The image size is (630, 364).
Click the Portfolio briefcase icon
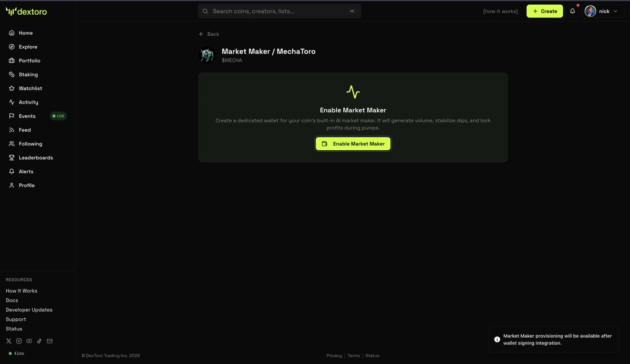point(12,61)
